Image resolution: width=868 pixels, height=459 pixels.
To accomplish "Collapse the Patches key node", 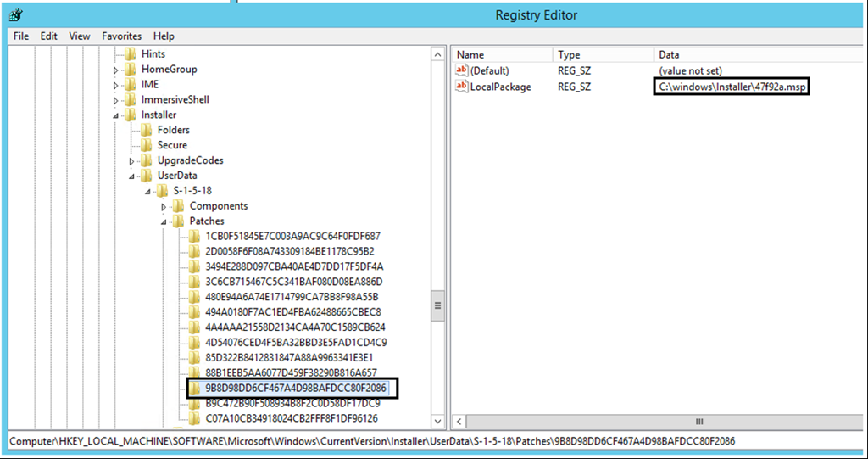I will (164, 222).
